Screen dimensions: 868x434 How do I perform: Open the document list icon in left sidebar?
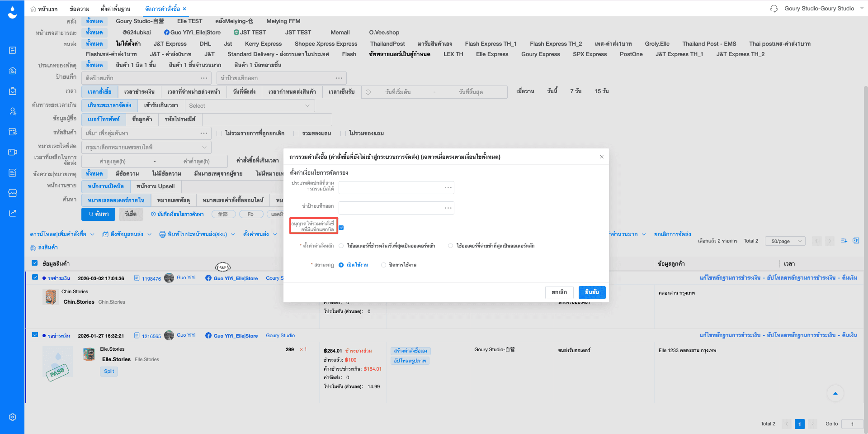point(13,50)
